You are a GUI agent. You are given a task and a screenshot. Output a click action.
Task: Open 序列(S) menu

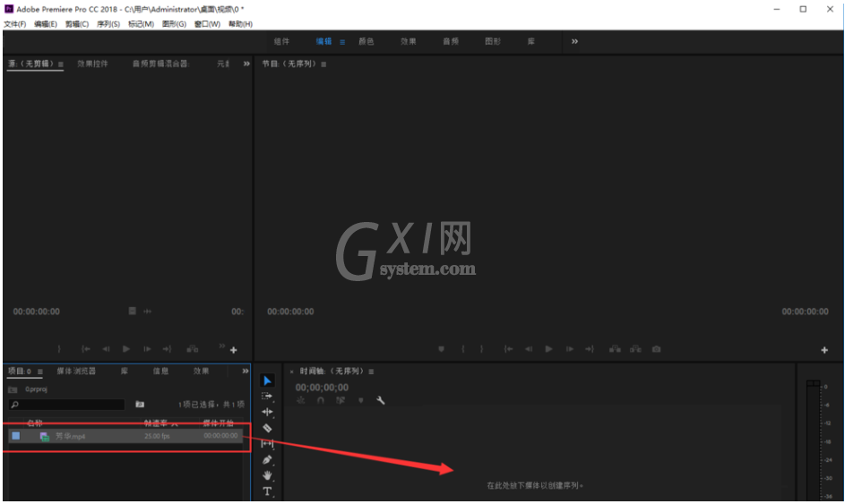coord(108,24)
